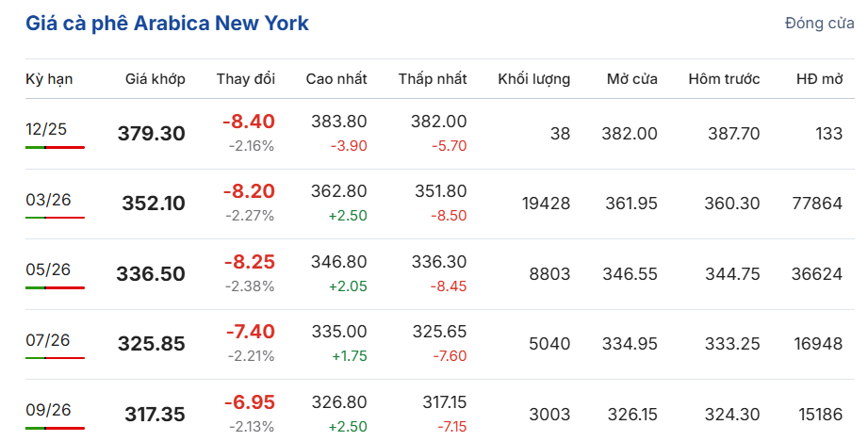868x441 pixels.
Task: Select the 'Khối lượng' column header
Action: point(534,79)
